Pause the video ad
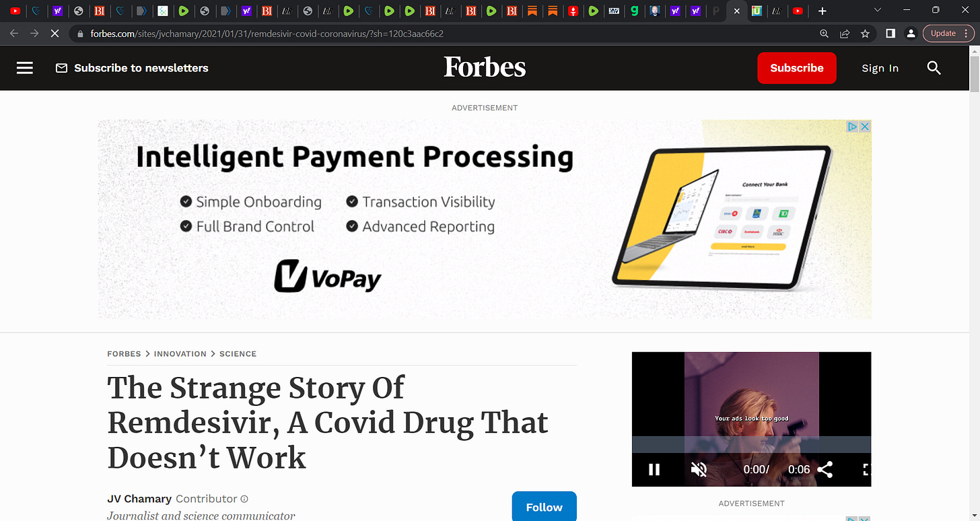Screen dimensions: 980x521 click(x=654, y=469)
